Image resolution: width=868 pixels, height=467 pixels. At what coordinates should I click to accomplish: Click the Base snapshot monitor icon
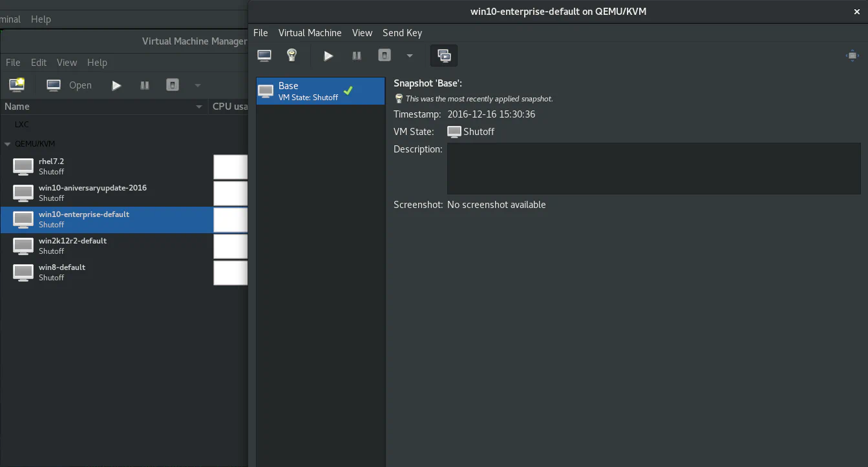click(x=266, y=91)
